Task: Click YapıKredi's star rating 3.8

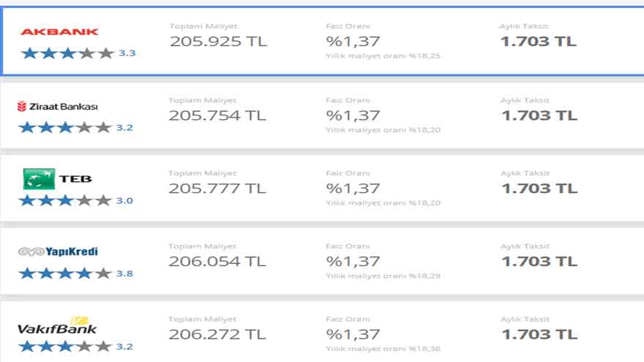Action: click(x=75, y=274)
